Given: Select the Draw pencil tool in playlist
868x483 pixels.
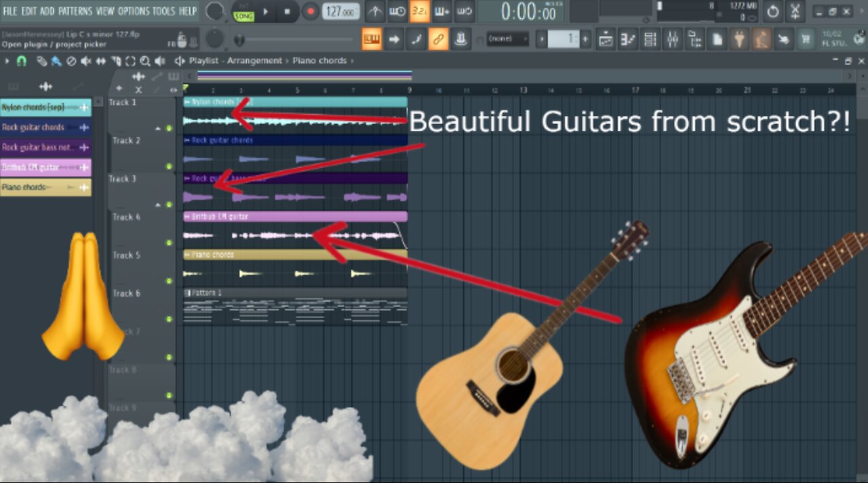Looking at the screenshot, I should (x=42, y=61).
